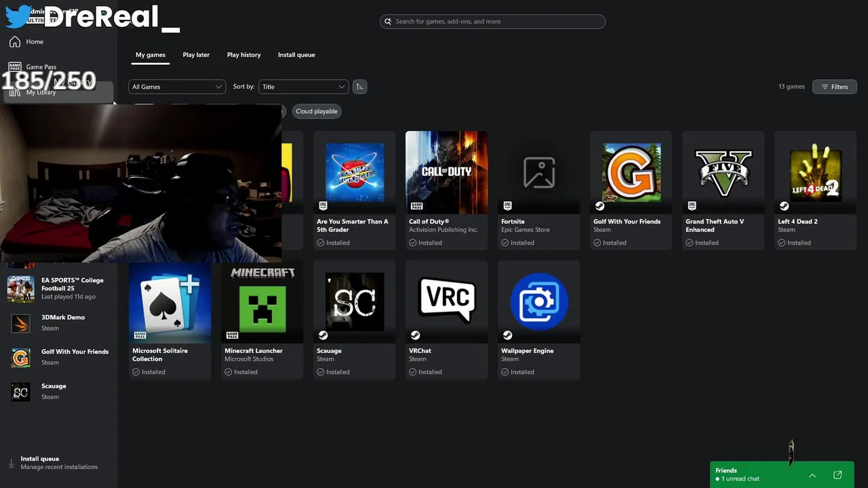
Task: Open the VRChat cover icon
Action: [446, 302]
